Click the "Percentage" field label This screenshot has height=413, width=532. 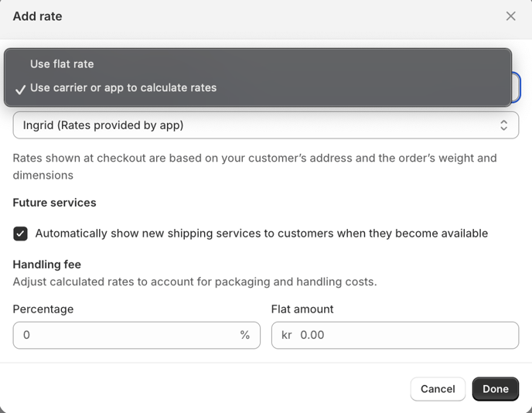coord(43,309)
